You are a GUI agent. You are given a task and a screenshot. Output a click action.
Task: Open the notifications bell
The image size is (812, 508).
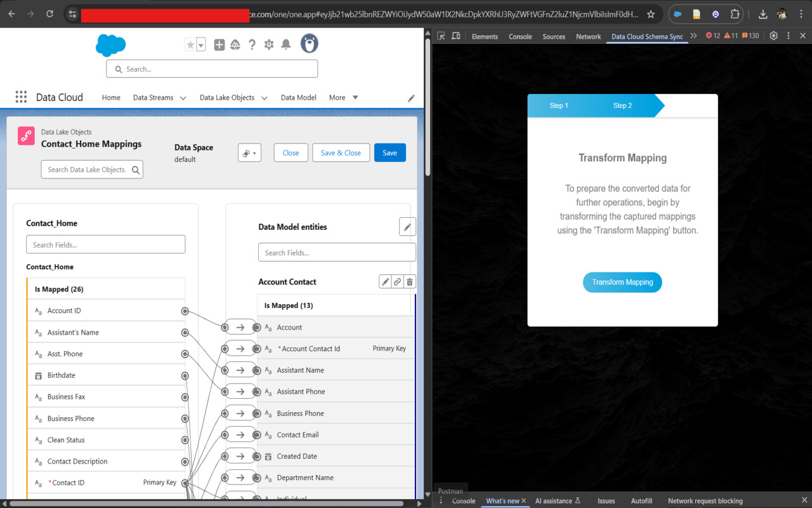pos(286,44)
